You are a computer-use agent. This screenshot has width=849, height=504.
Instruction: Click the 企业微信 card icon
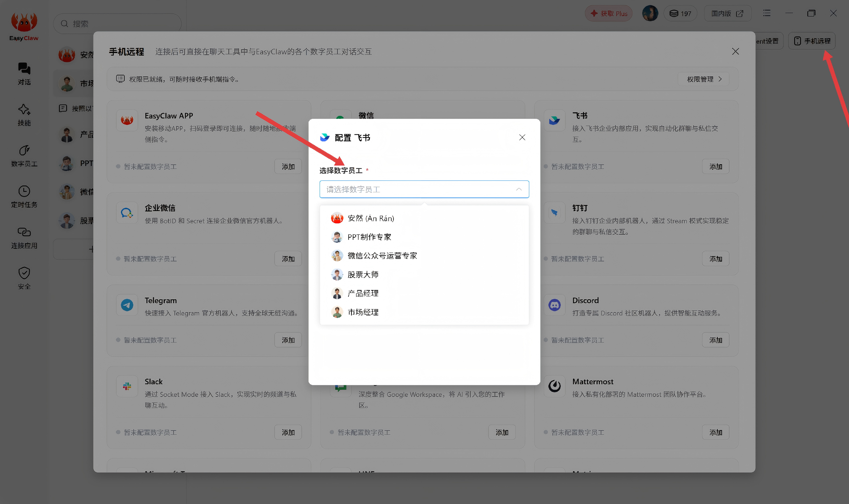127,212
